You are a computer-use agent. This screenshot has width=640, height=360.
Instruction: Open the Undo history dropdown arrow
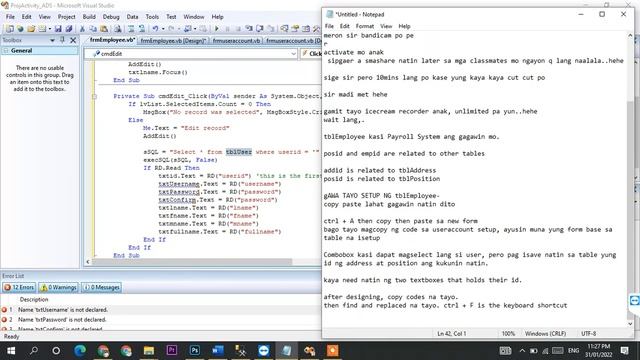(x=163, y=29)
